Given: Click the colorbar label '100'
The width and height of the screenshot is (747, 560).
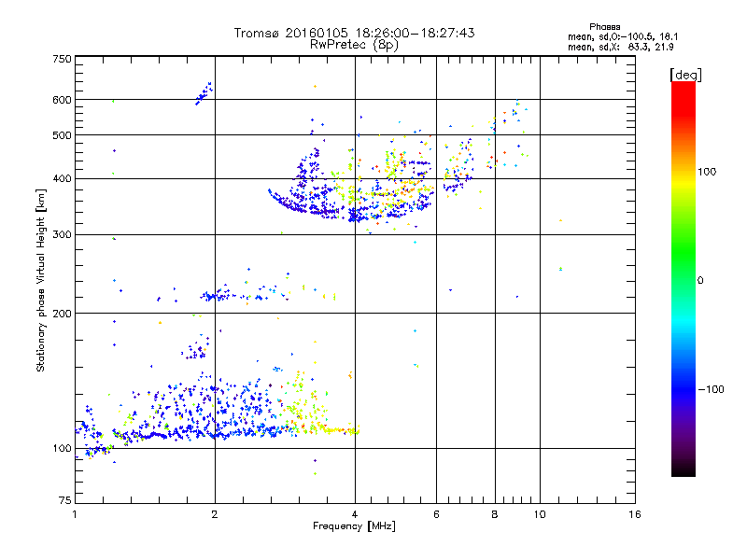Looking at the screenshot, I should click(707, 172).
